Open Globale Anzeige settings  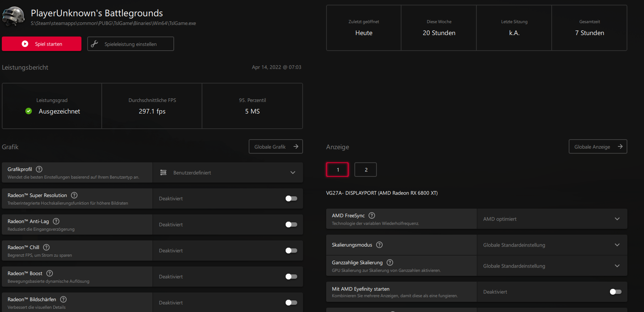[x=598, y=146]
